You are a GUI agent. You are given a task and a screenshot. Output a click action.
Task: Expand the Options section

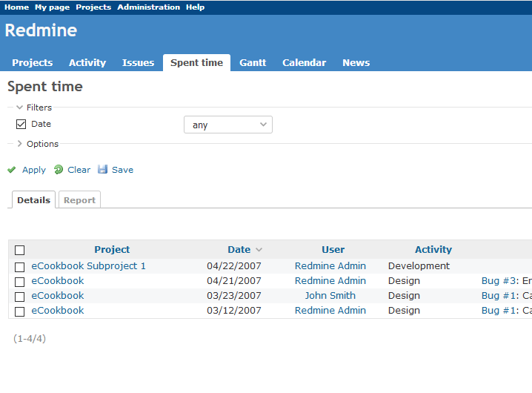[x=20, y=144]
